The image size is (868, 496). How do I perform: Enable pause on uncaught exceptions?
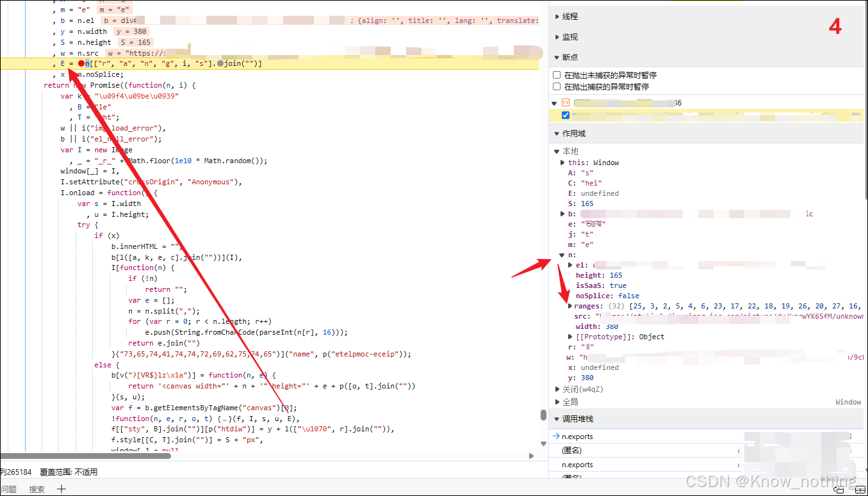tap(557, 75)
